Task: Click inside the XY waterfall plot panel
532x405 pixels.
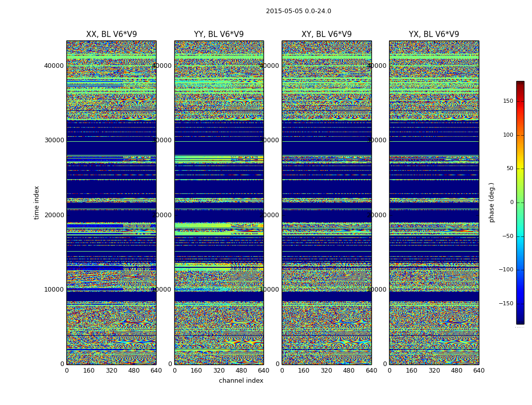Action: (x=326, y=202)
